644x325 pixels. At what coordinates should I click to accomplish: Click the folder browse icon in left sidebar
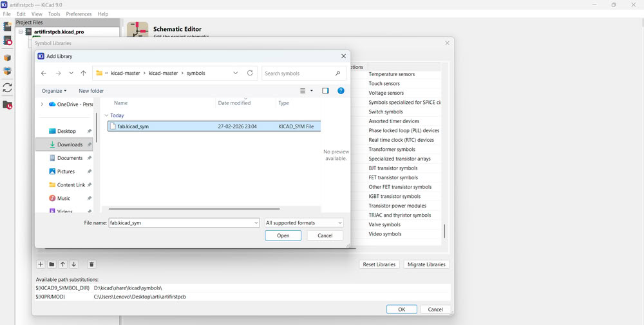pyautogui.click(x=7, y=104)
